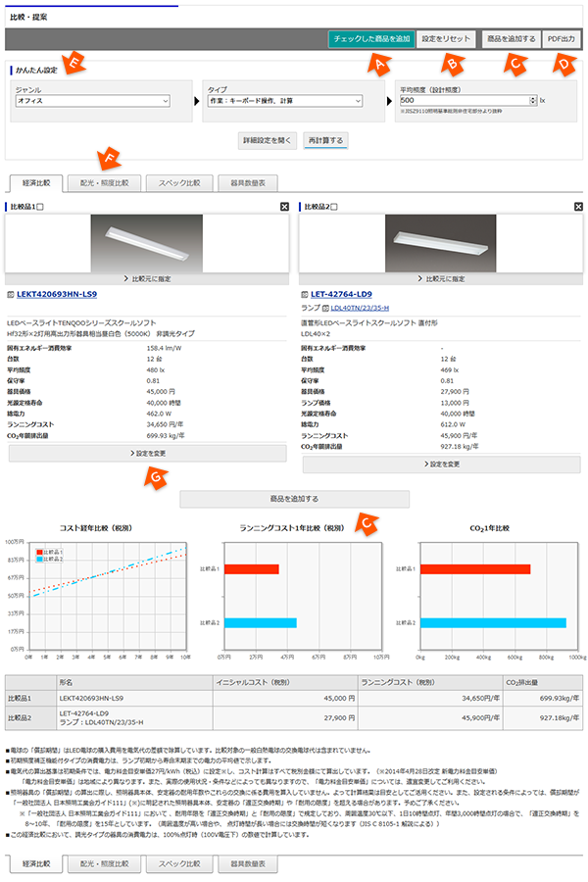Open the top スペック比較 tab
The image size is (588, 882).
coord(177,182)
